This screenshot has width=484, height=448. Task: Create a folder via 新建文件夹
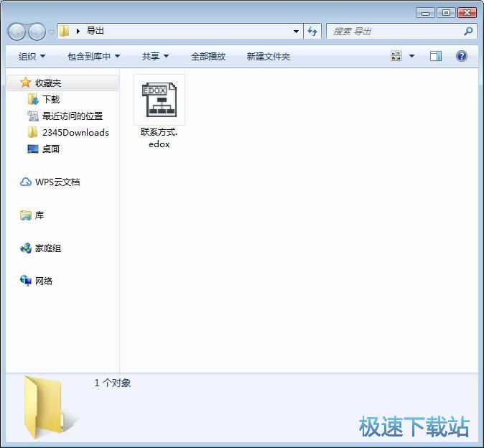(269, 56)
